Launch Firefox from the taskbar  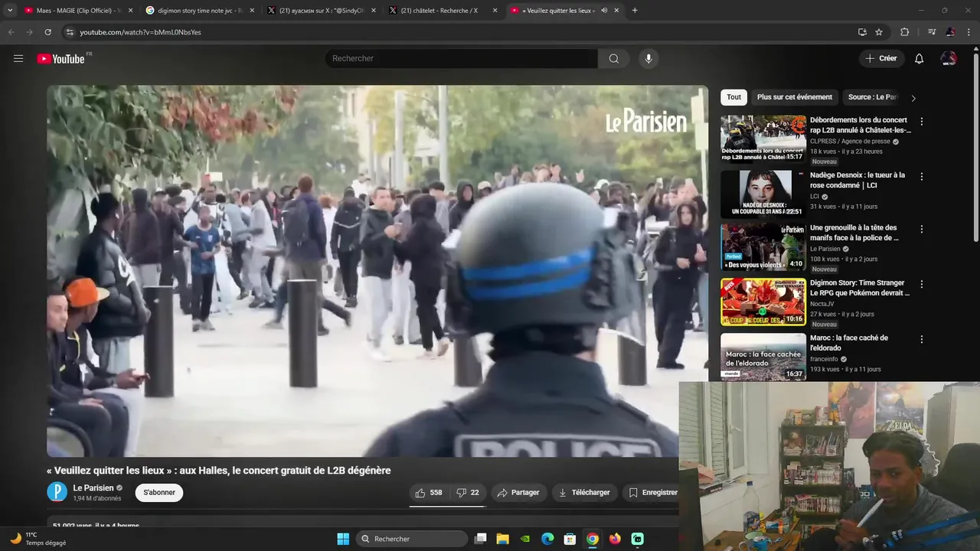click(615, 539)
